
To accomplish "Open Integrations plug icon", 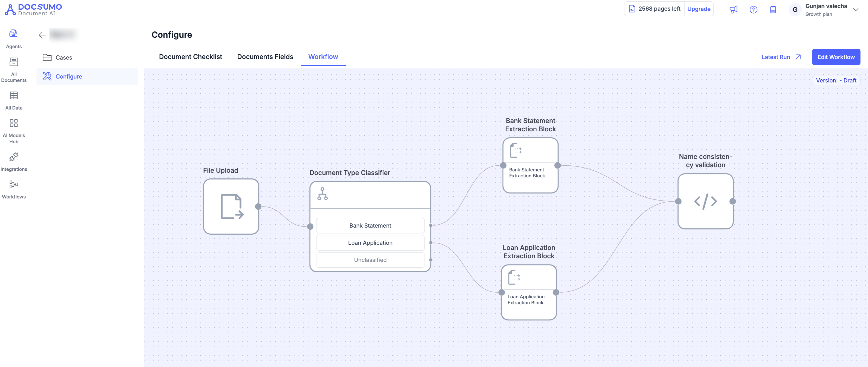I will point(14,162).
